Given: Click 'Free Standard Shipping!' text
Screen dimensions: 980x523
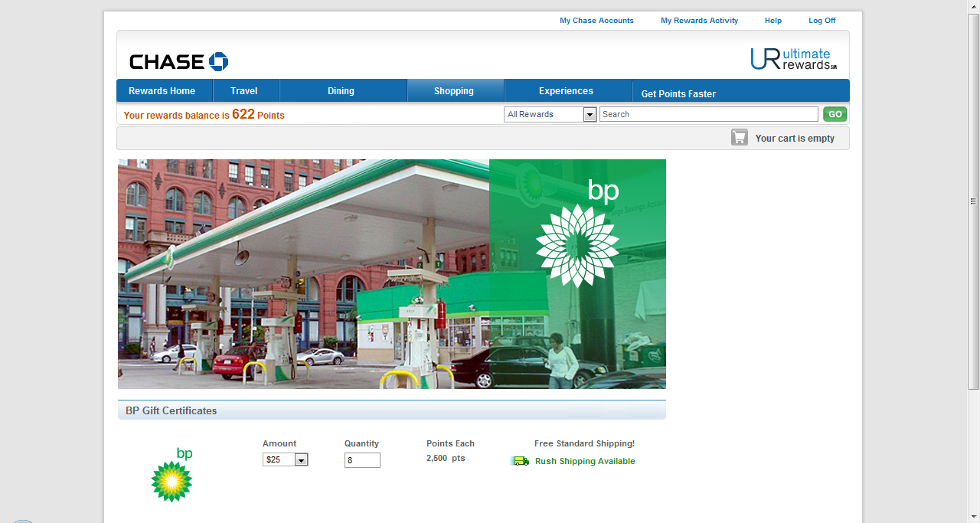Looking at the screenshot, I should [584, 443].
